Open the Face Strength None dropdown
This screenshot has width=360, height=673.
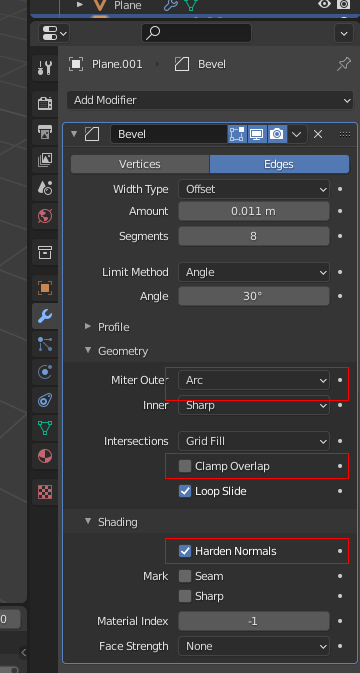[254, 646]
